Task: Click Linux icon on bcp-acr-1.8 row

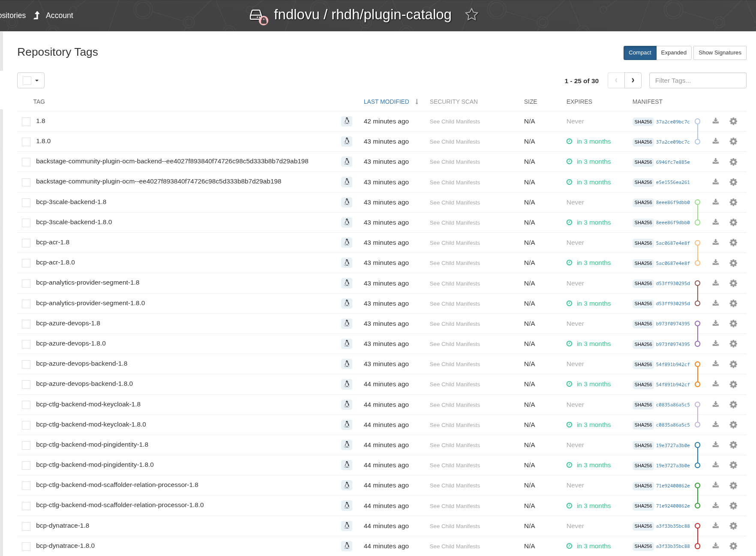Action: tap(347, 243)
